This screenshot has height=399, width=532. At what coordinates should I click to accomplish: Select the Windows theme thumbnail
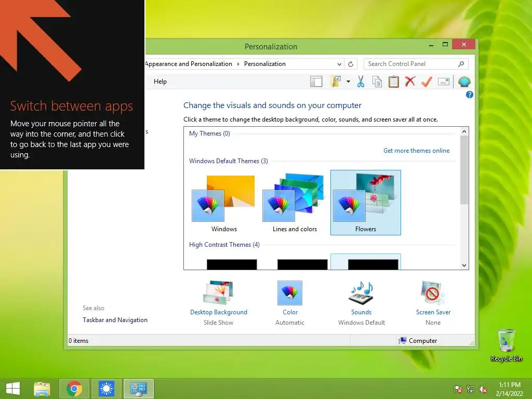click(x=223, y=203)
